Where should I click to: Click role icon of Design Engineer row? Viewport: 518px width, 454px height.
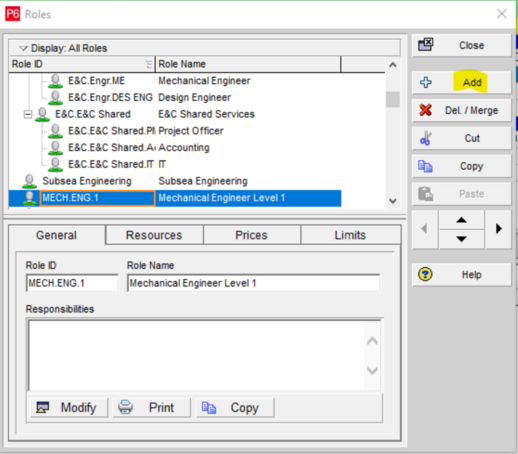click(x=55, y=98)
